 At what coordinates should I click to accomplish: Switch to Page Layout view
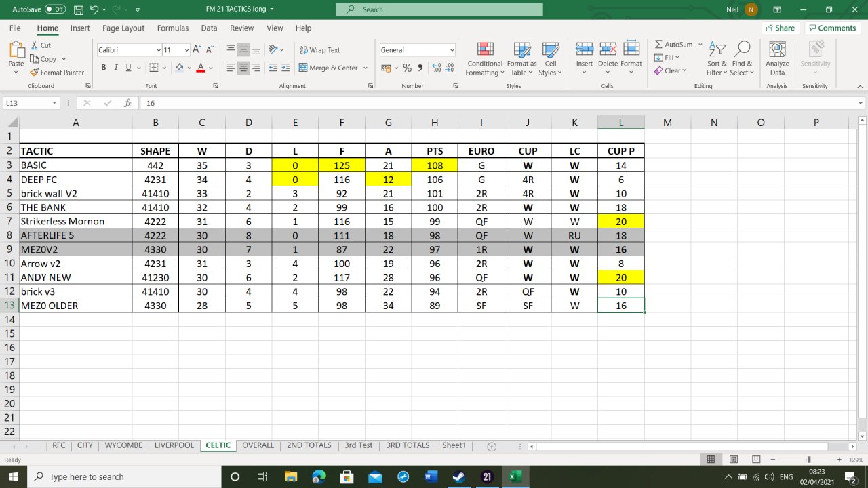(734, 459)
